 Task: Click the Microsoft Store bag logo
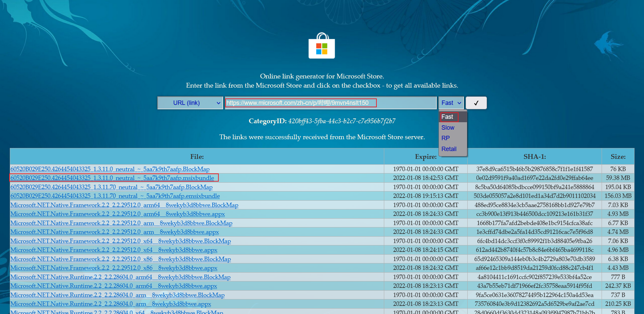pyautogui.click(x=321, y=46)
